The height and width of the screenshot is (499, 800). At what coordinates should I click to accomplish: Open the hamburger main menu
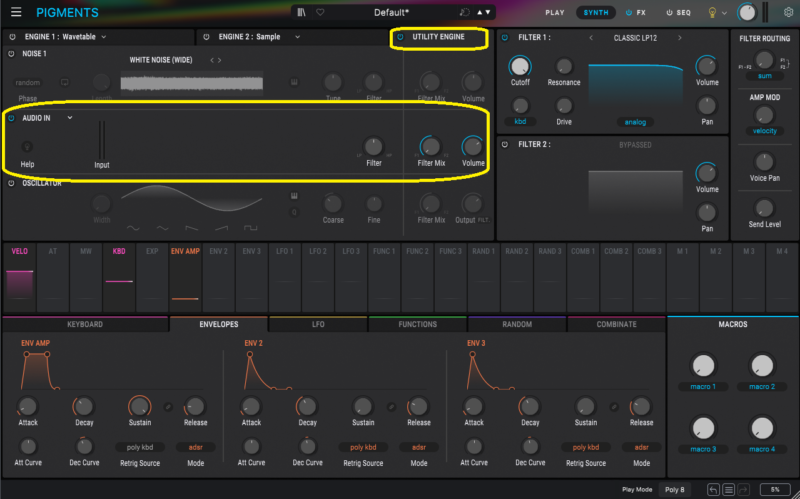coord(16,12)
